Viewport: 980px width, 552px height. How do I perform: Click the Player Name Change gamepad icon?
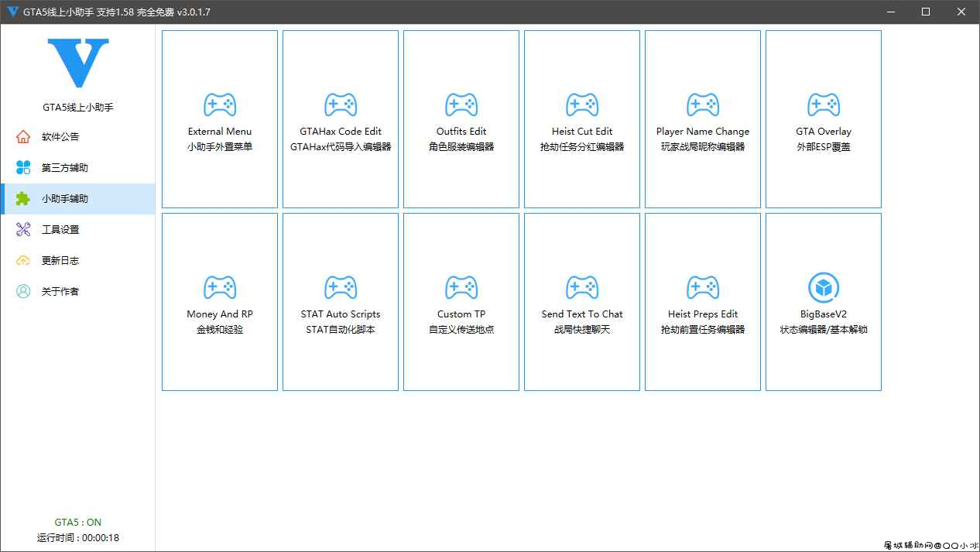[703, 105]
